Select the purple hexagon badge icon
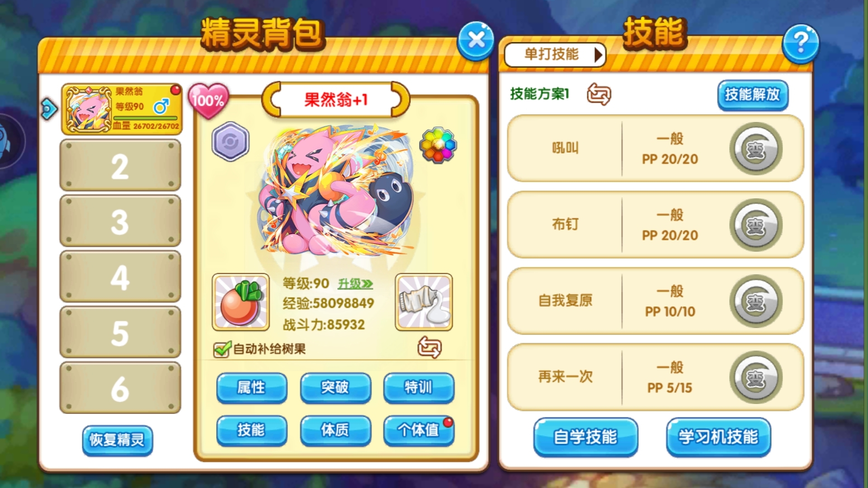The height and width of the screenshot is (488, 868). coord(231,141)
